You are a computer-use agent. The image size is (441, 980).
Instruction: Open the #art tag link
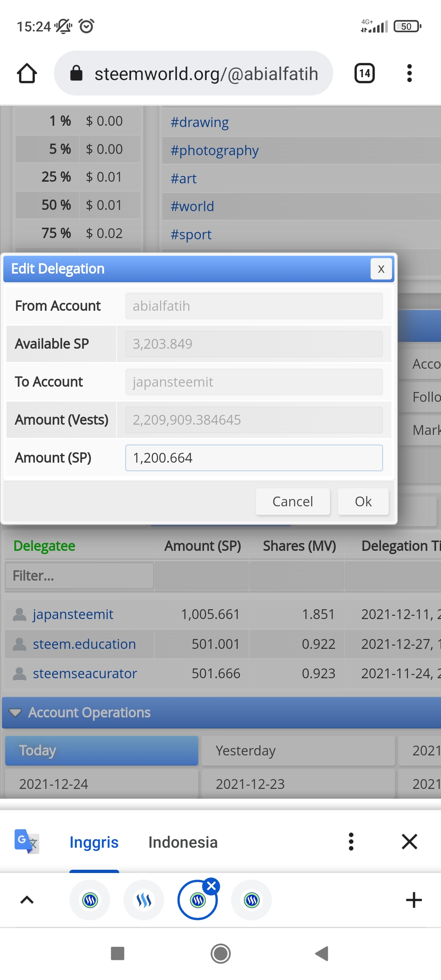click(183, 178)
